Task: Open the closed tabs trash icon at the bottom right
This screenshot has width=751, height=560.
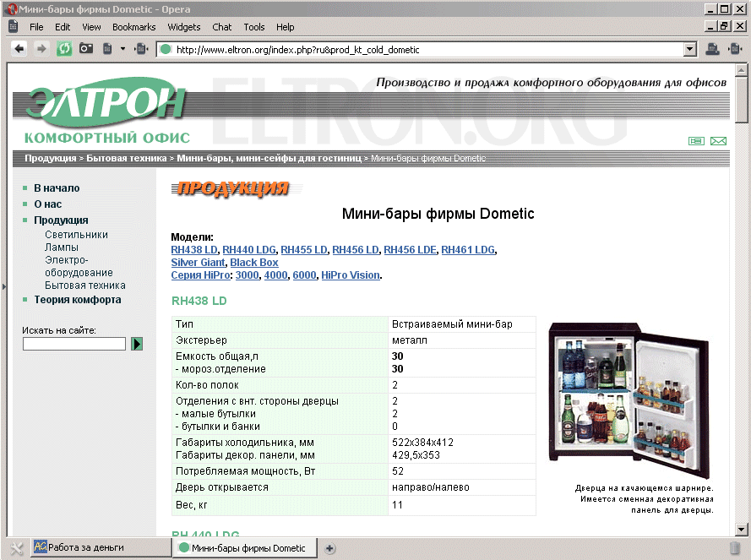Action: tap(734, 548)
